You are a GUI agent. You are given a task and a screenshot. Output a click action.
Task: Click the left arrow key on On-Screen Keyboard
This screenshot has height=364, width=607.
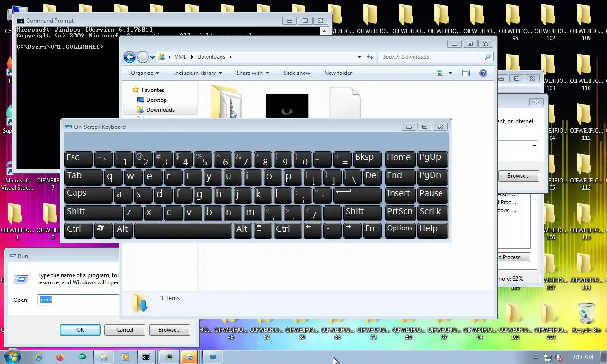[313, 230]
